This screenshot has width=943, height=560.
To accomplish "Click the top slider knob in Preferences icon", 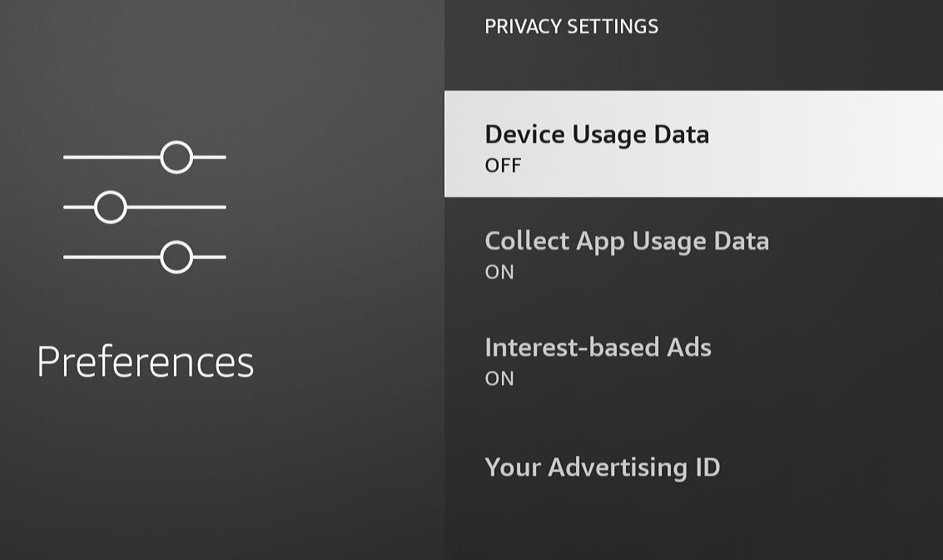I will click(x=176, y=157).
